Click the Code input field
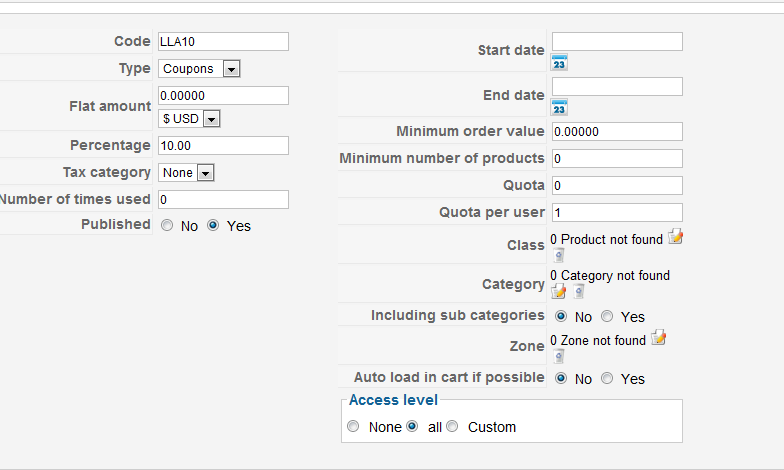Image resolution: width=784 pixels, height=470 pixels. pyautogui.click(x=223, y=42)
